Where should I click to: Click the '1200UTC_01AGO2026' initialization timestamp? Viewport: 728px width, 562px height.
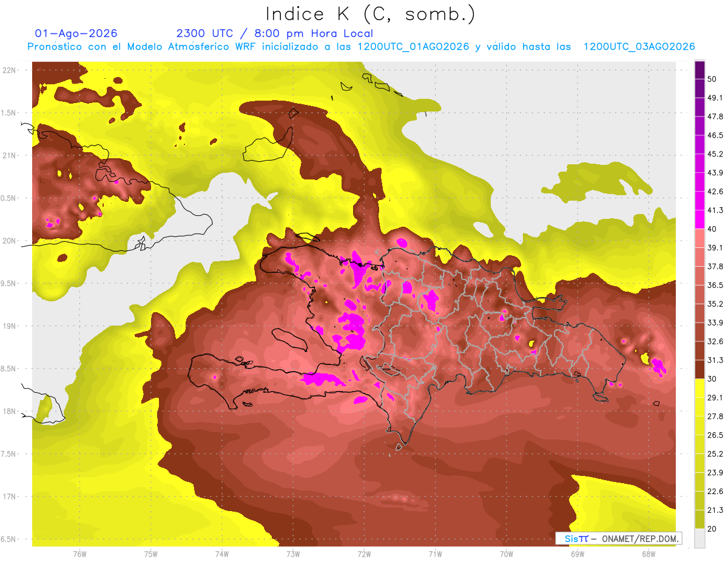(x=413, y=47)
